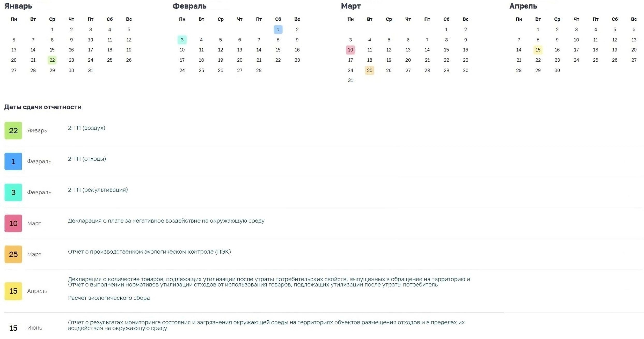Click pink 10 March date badge
Viewport: 644px width, 339px height.
[13, 223]
